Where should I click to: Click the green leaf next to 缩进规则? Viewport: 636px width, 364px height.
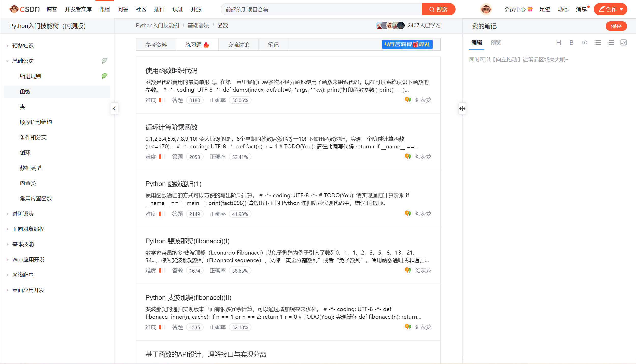104,76
